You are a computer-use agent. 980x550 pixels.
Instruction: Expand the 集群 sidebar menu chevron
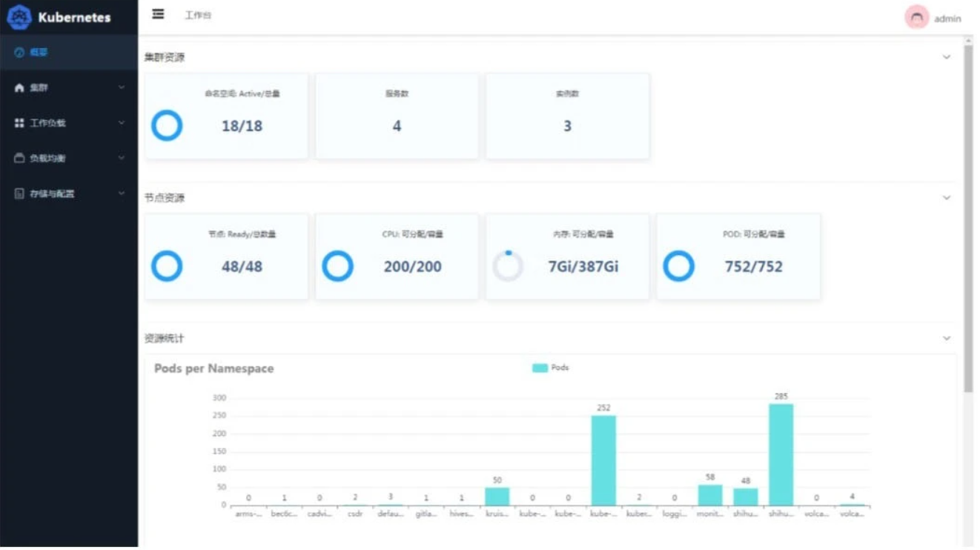click(x=122, y=87)
